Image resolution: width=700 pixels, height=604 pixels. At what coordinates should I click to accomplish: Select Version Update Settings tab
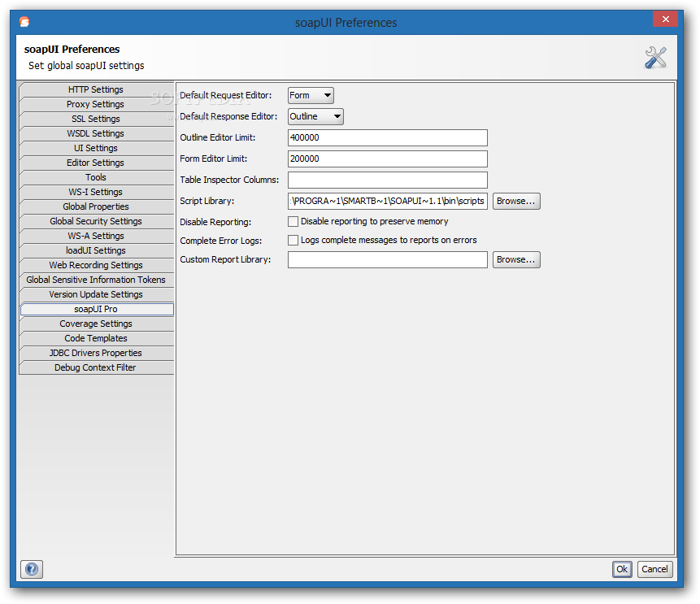click(x=96, y=294)
